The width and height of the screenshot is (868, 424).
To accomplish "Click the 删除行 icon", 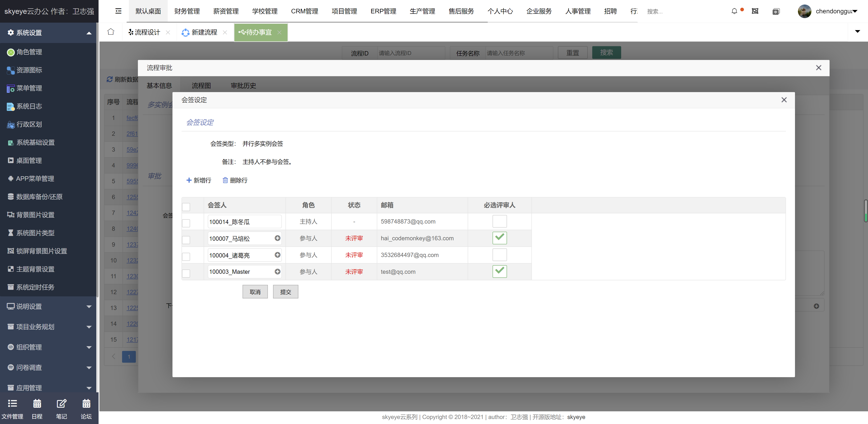I will pos(225,180).
